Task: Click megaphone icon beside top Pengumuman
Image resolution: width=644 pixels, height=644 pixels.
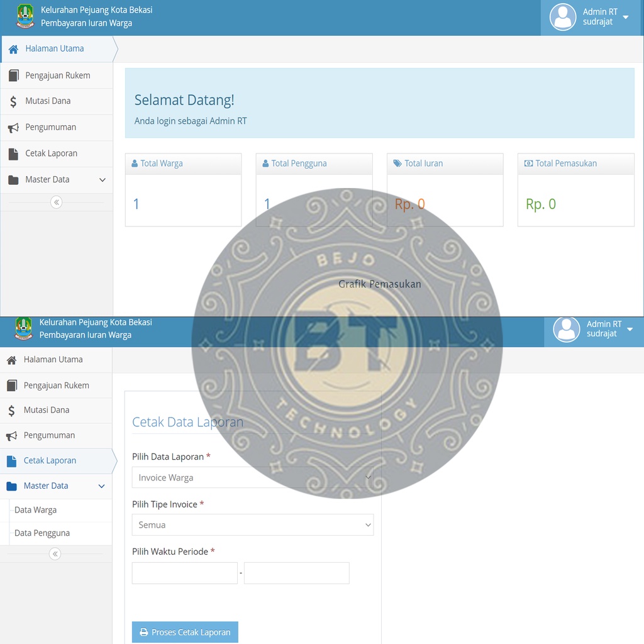Action: [13, 128]
